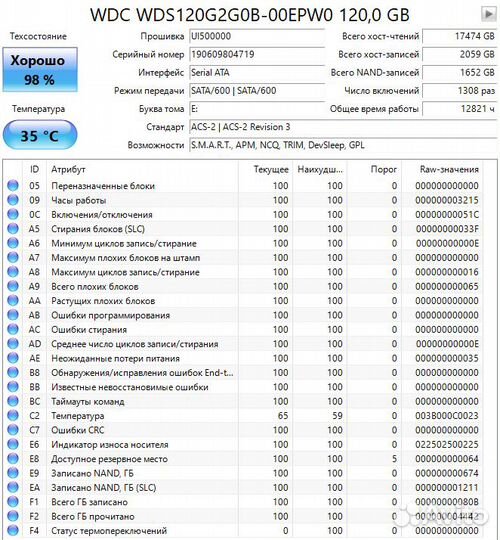Select the attribute Стирания блоков (SLC)

98,229
